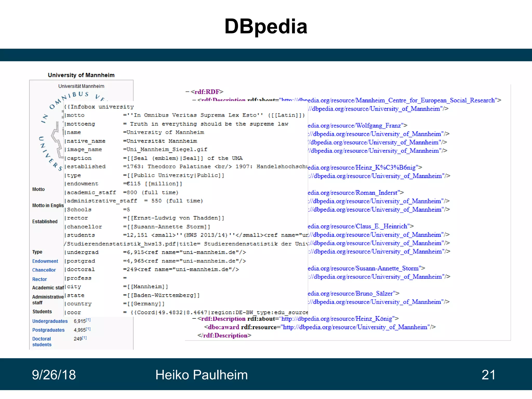
Task: Click the Endowment infobox link
Action: point(45,261)
